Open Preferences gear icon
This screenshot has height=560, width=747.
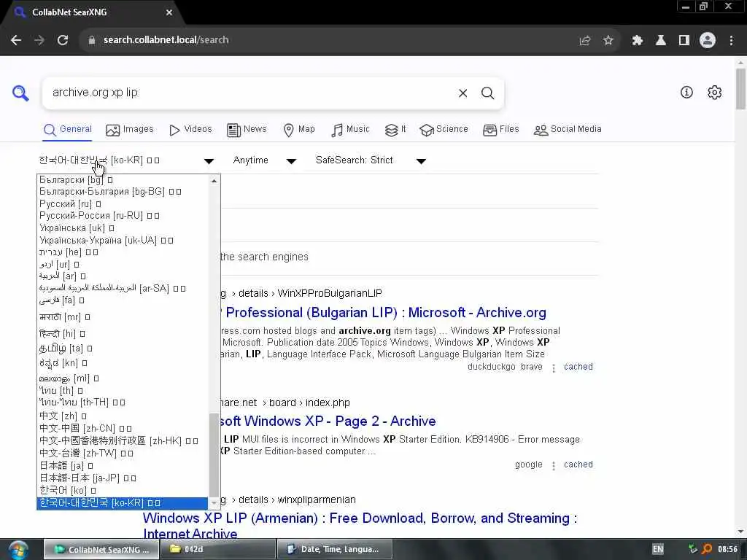[714, 93]
